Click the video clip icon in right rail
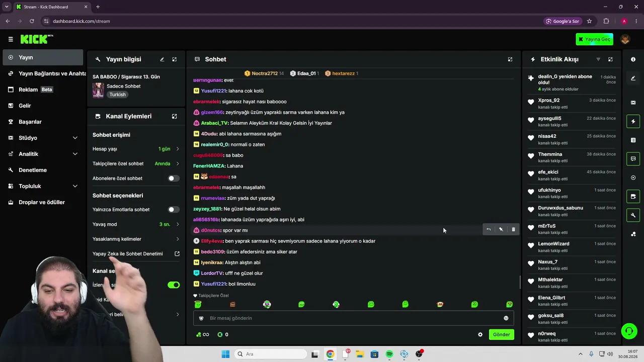The image size is (644, 362). (x=633, y=103)
